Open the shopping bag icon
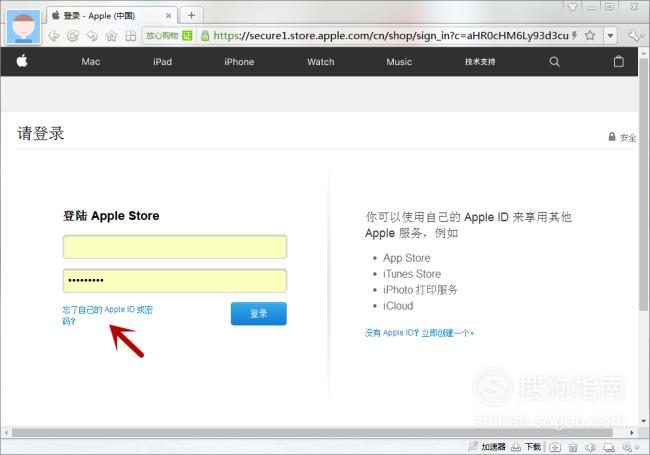This screenshot has height=455, width=650. [x=618, y=61]
